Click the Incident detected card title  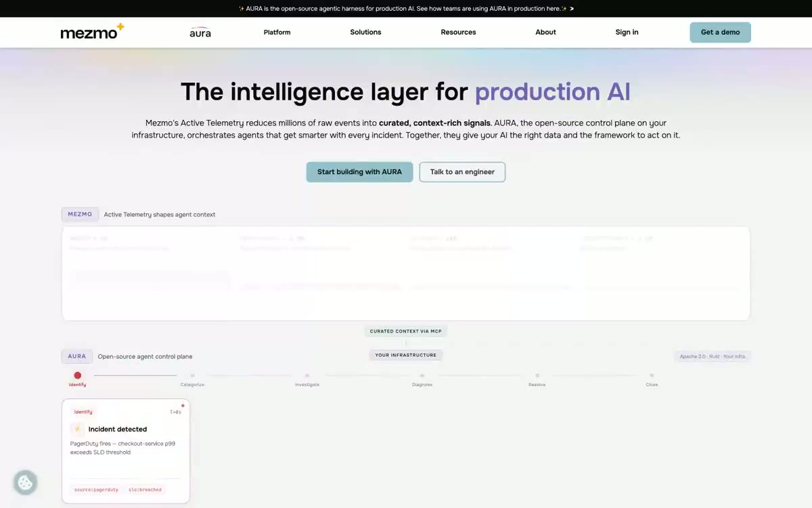(118, 429)
